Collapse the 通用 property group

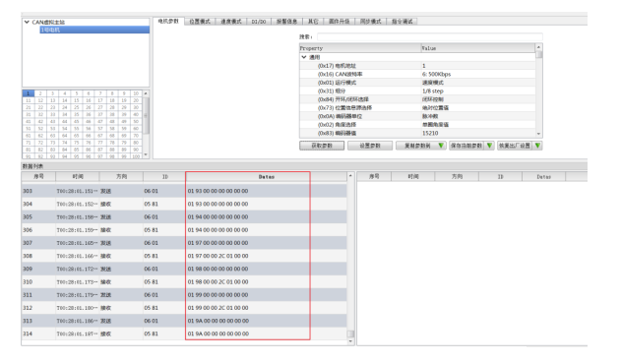coord(304,57)
